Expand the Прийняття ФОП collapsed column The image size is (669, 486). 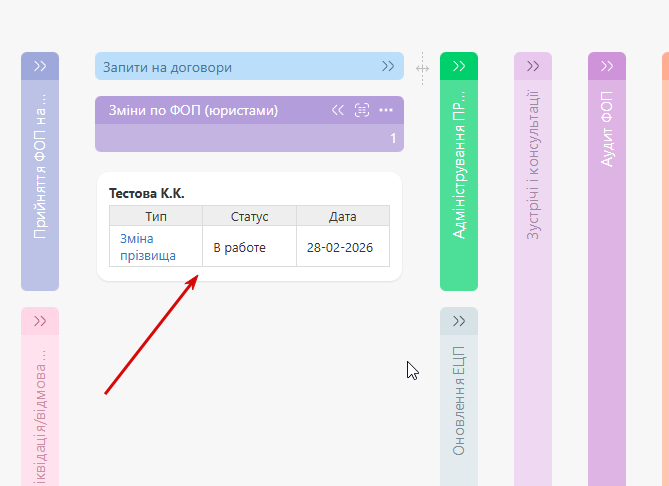point(40,66)
